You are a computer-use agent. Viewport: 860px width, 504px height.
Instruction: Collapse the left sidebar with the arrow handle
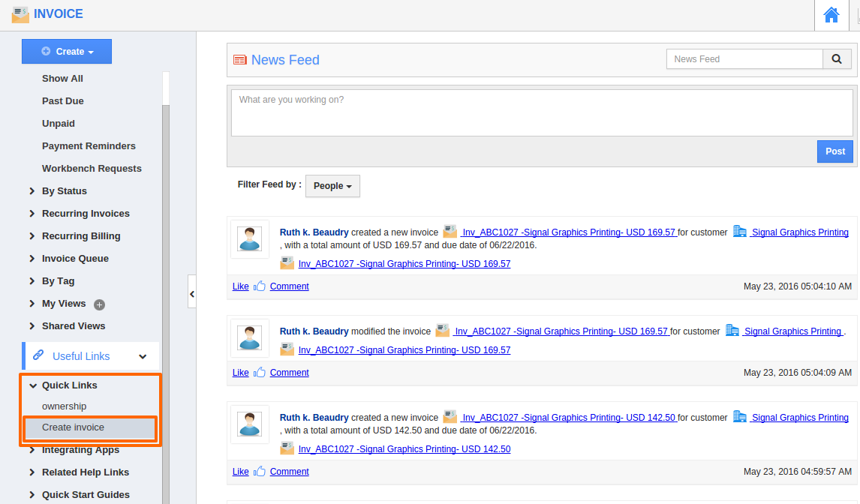point(192,294)
